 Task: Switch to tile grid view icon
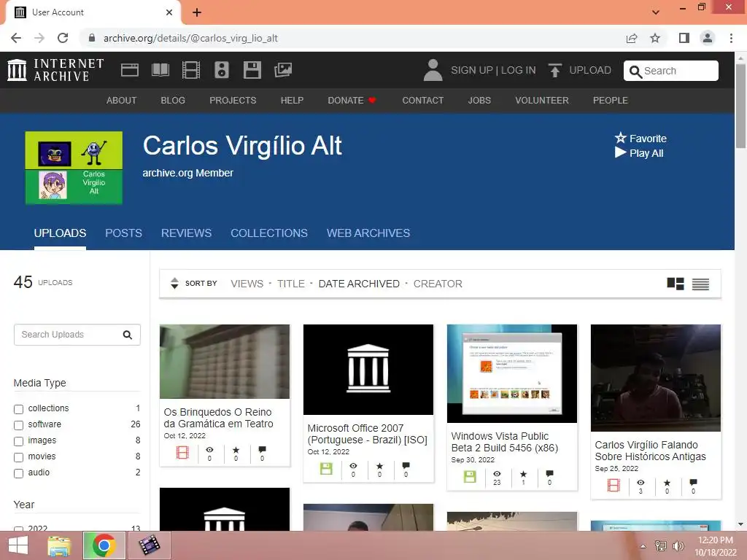pos(675,284)
